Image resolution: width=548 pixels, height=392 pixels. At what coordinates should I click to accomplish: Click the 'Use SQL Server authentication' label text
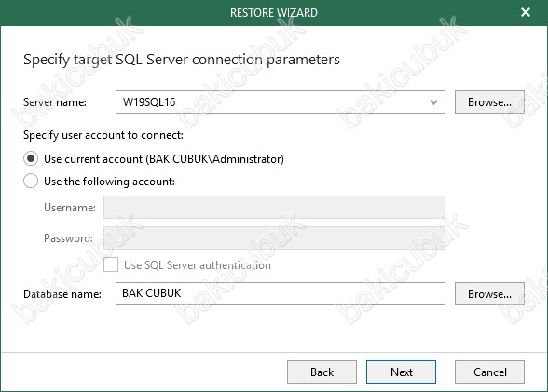pyautogui.click(x=198, y=265)
